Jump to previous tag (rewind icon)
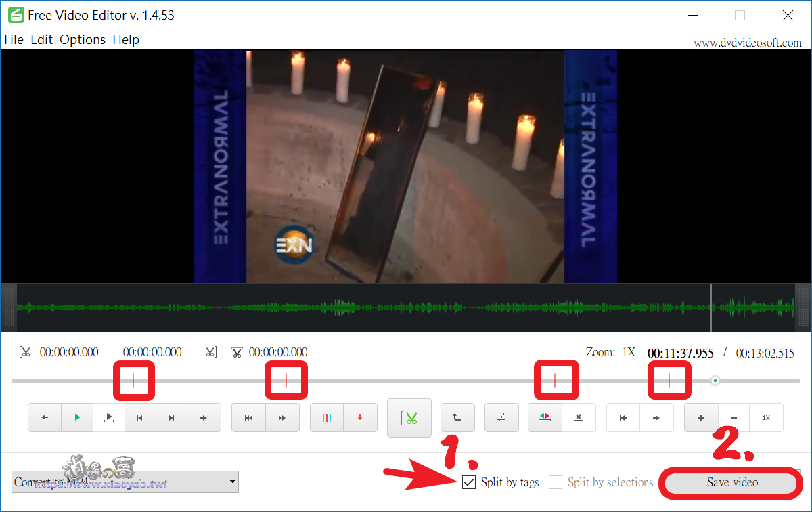 248,418
